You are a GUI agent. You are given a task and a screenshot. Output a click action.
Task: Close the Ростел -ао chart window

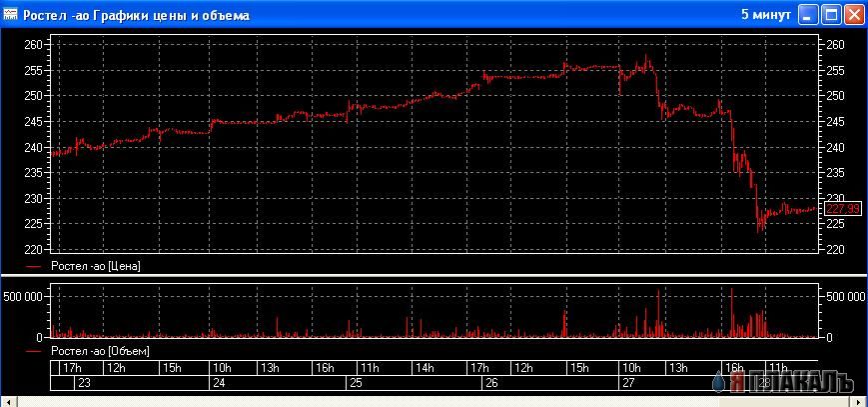pos(854,15)
